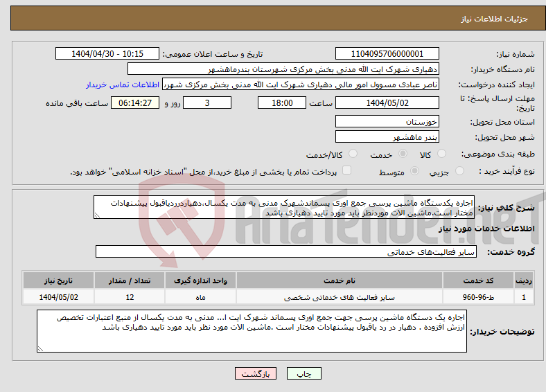546x392 pixels.
Task: Click the deadline time field 18:00
Action: (282, 103)
